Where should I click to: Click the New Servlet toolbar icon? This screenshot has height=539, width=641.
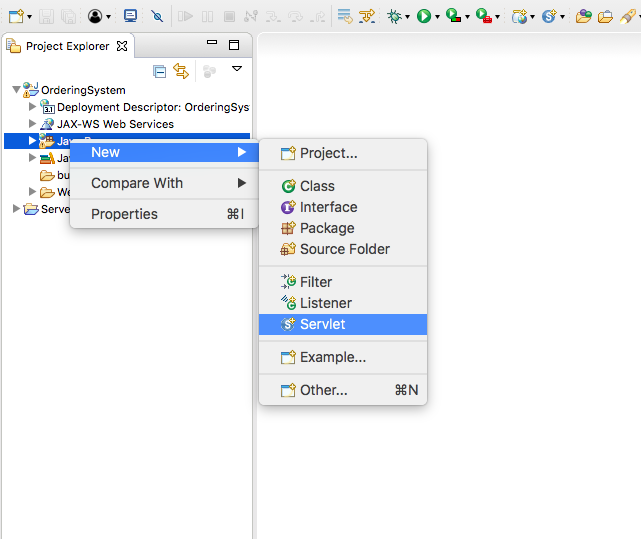[x=549, y=16]
